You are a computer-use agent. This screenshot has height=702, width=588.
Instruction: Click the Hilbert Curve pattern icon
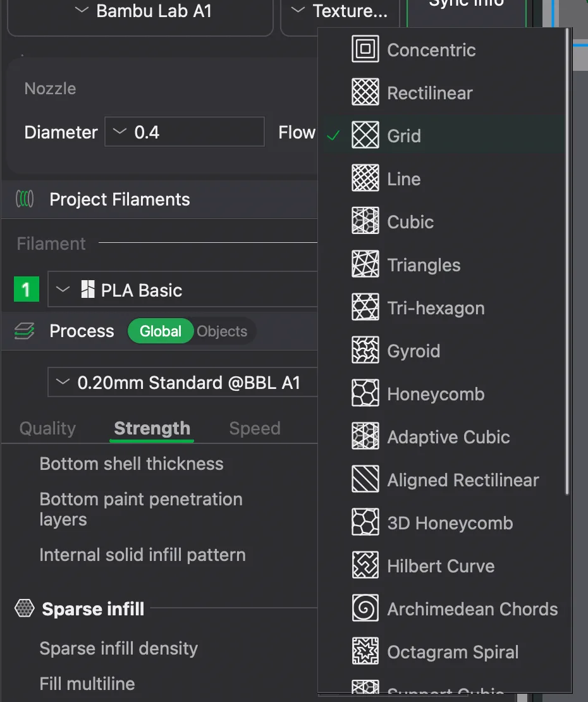pyautogui.click(x=365, y=565)
